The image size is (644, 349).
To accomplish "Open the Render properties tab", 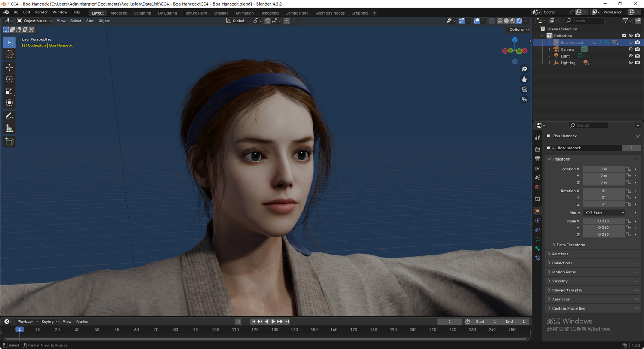I will [538, 149].
